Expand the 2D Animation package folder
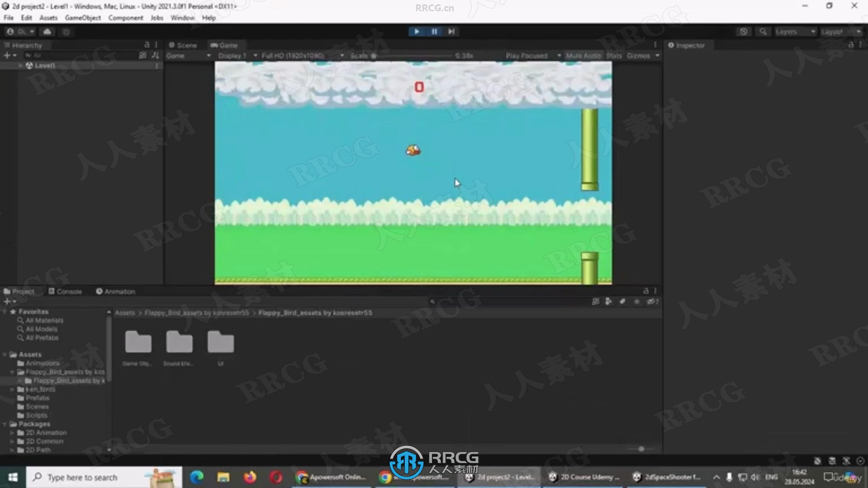The image size is (868, 488). [12, 433]
